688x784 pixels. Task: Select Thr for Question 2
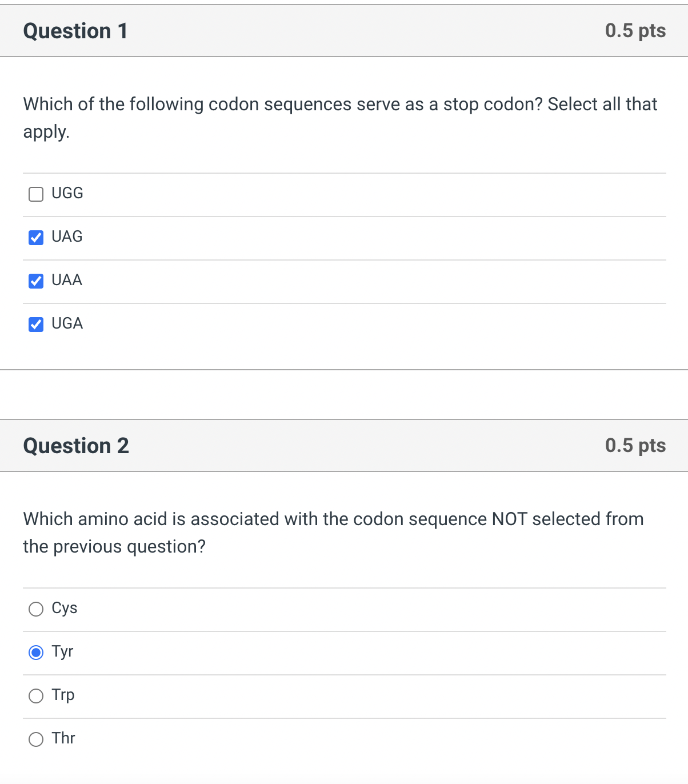[x=35, y=739]
